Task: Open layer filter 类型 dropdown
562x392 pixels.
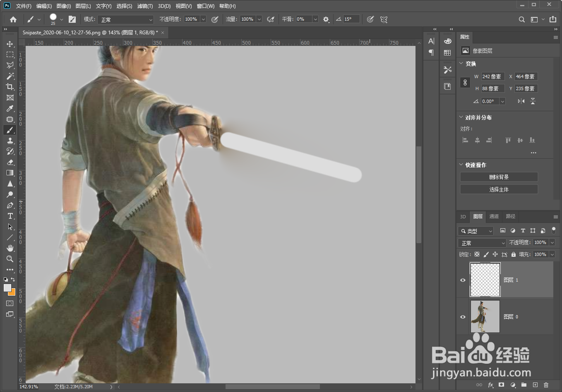Action: click(x=476, y=231)
